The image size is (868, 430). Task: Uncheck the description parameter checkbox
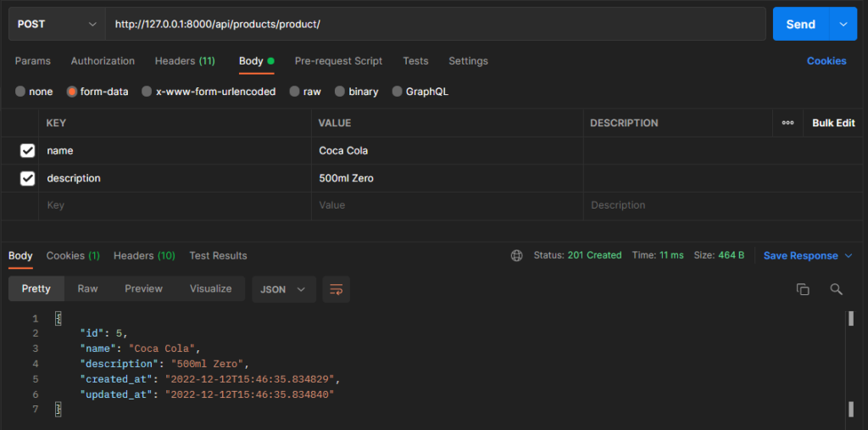pyautogui.click(x=27, y=178)
